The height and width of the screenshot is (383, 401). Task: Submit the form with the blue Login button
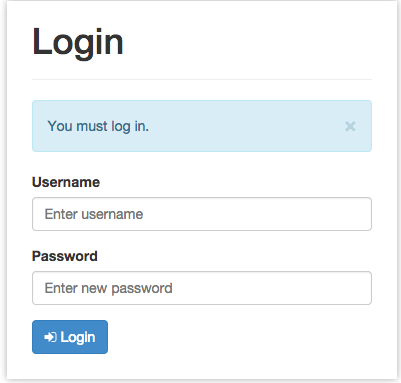[70, 337]
